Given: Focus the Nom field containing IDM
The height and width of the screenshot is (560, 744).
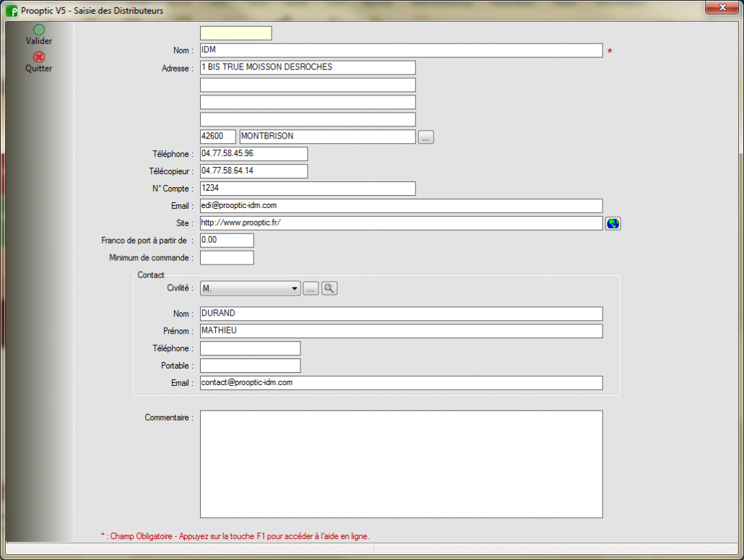Looking at the screenshot, I should click(x=402, y=51).
